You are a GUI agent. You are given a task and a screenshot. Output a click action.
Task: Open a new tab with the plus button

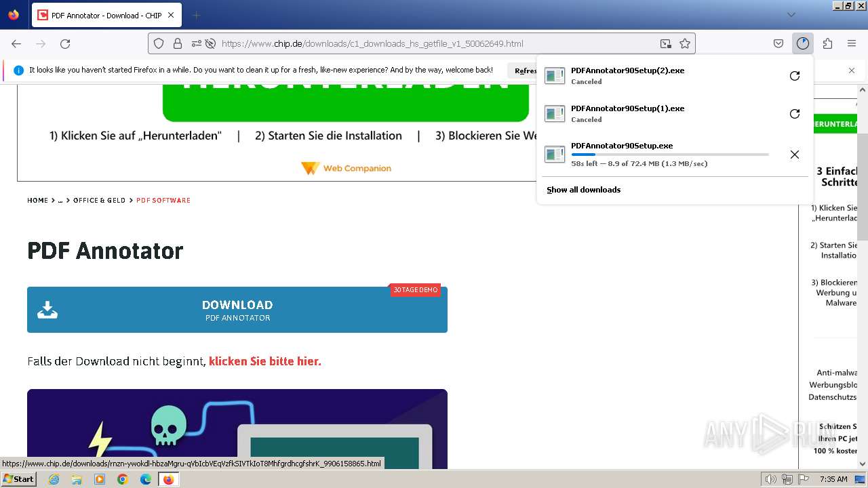click(x=196, y=15)
